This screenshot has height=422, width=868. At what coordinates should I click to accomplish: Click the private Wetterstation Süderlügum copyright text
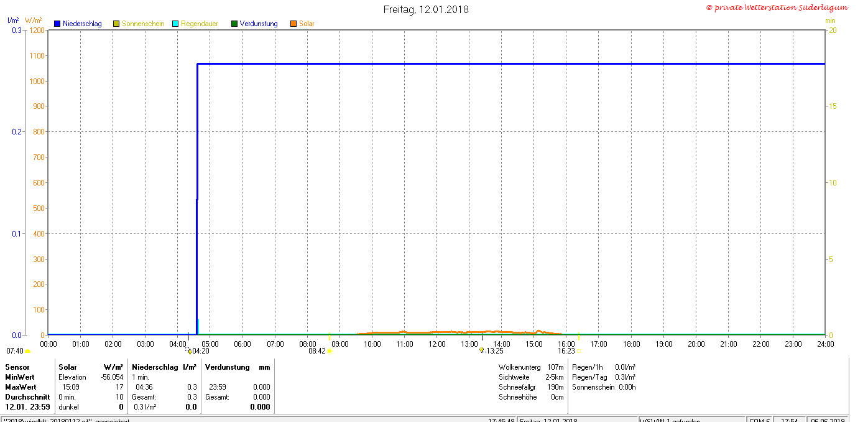[x=777, y=7]
